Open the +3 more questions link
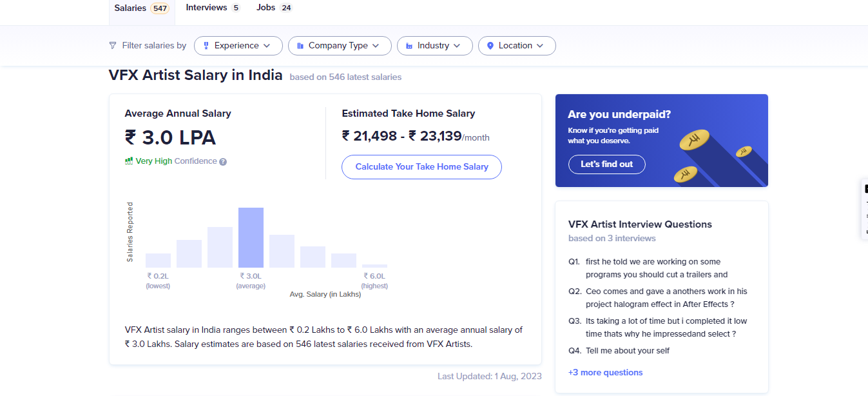Image resolution: width=868 pixels, height=396 pixels. [x=605, y=372]
